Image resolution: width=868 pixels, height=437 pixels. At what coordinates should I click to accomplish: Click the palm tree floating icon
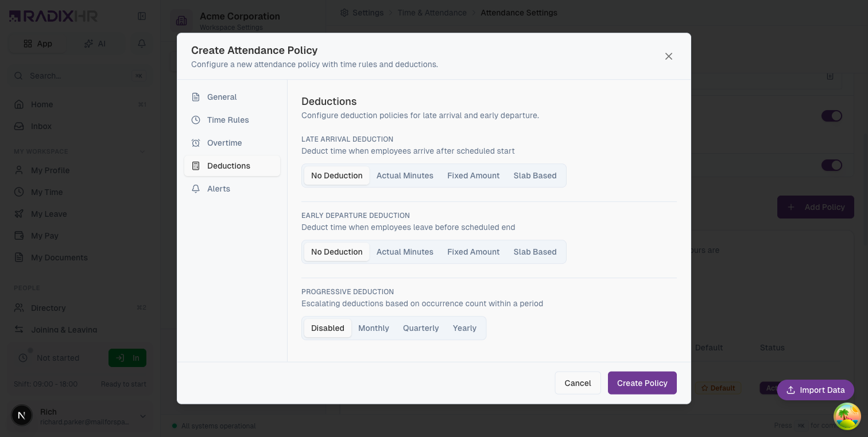click(x=847, y=416)
